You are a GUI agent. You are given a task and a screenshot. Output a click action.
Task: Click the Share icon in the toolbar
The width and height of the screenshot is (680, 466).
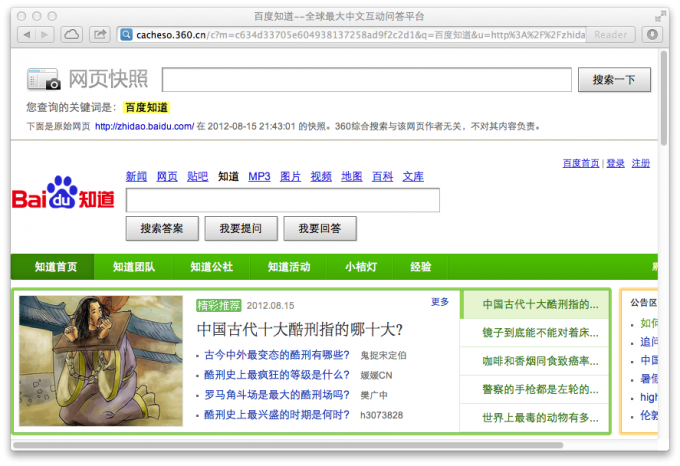[x=100, y=35]
